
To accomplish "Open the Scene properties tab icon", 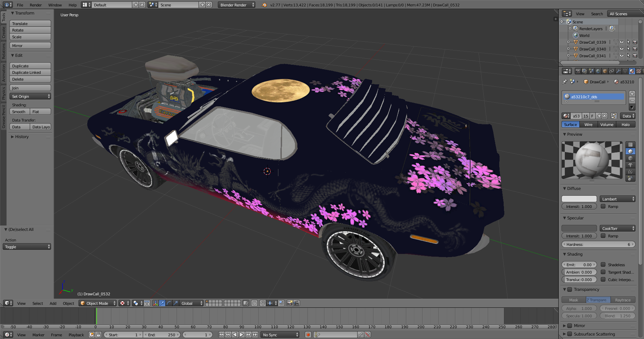I will [x=591, y=71].
